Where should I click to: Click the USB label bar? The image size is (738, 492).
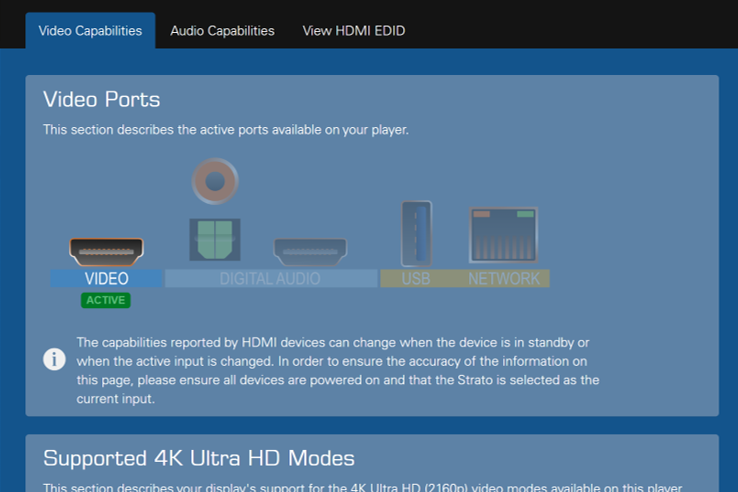click(416, 279)
